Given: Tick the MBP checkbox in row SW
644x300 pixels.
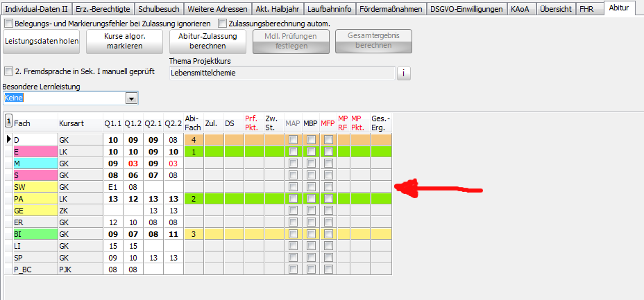Looking at the screenshot, I should click(x=312, y=187).
